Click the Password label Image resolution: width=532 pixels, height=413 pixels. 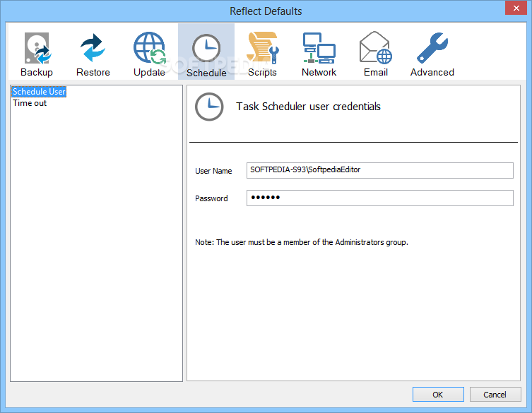coord(211,198)
